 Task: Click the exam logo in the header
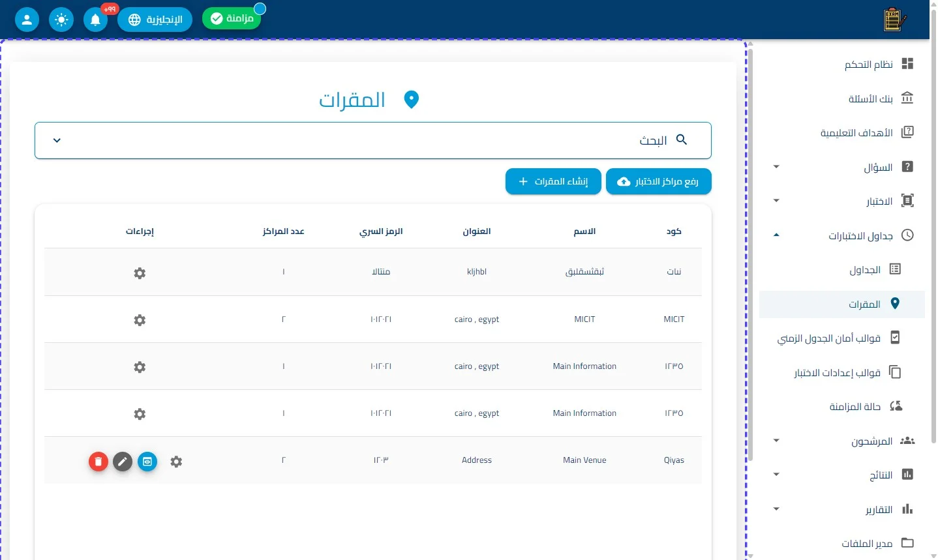click(x=894, y=20)
